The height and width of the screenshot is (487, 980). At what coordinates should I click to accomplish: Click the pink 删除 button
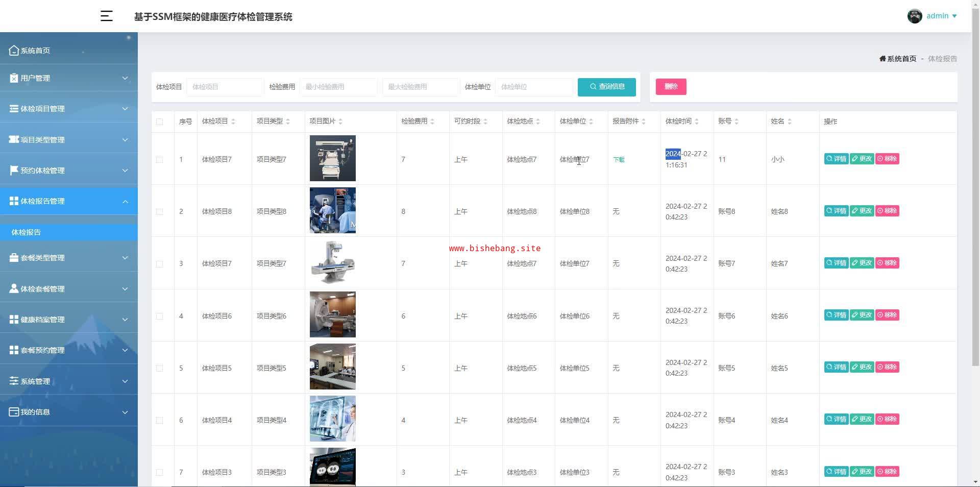pyautogui.click(x=671, y=87)
